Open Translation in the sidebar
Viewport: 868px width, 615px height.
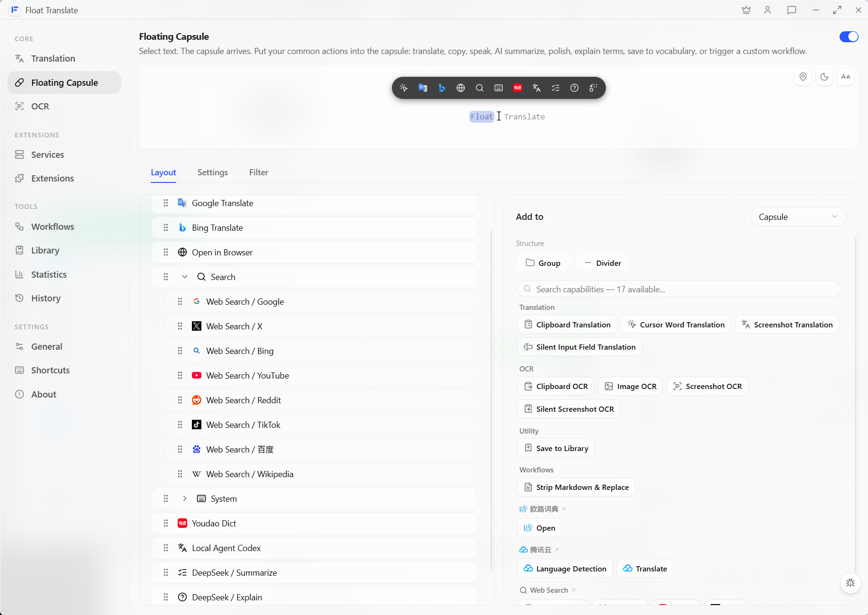(64, 59)
